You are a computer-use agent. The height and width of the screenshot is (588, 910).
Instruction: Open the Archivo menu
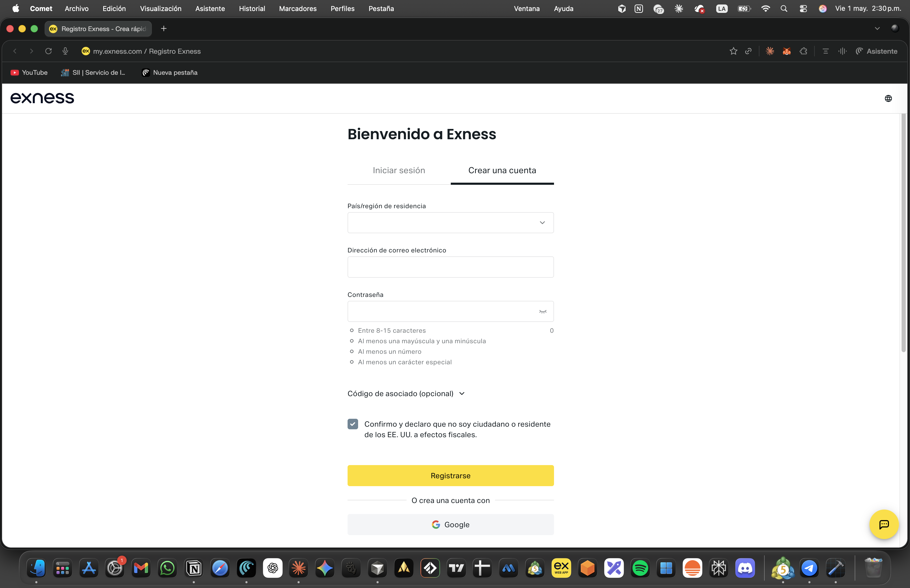click(76, 8)
